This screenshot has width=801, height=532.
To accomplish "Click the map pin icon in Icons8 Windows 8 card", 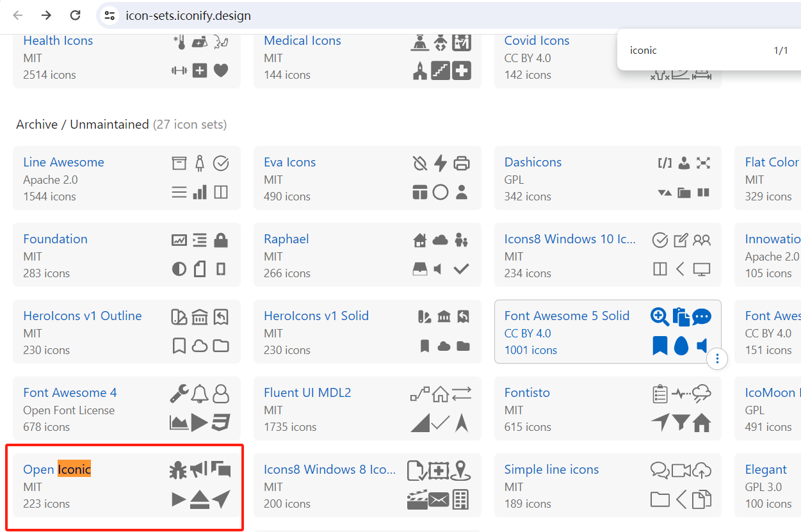I will 460,470.
